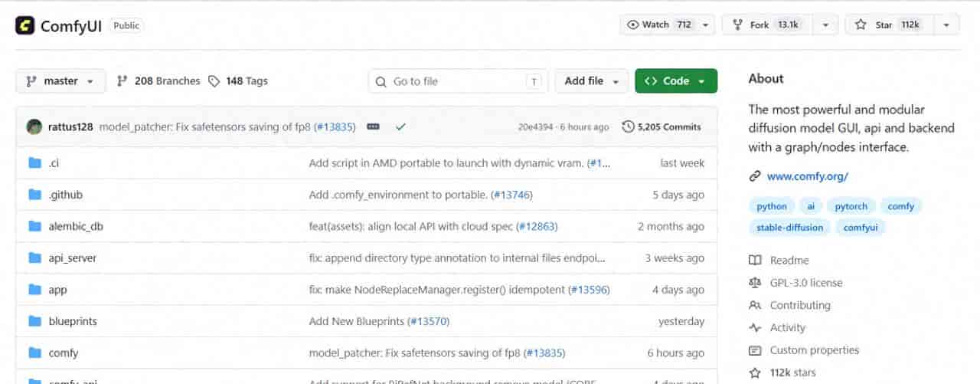Open the Custom properties link
The width and height of the screenshot is (980, 384).
tap(805, 350)
